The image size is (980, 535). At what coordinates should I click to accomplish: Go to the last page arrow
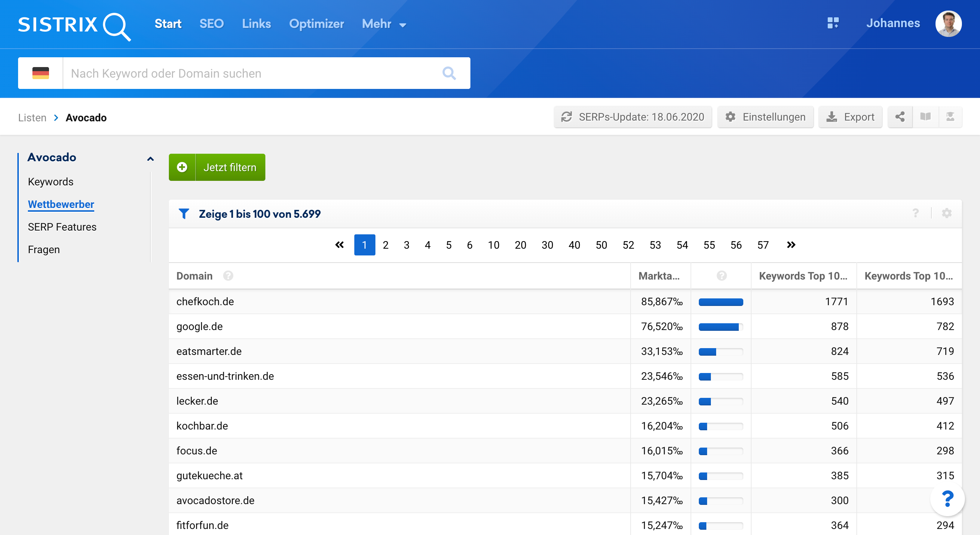click(791, 245)
